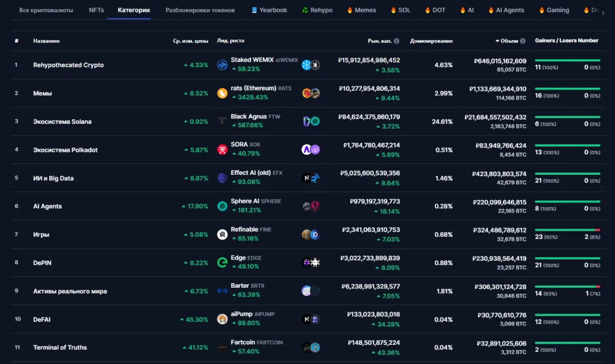The image size is (615, 364).
Task: Switch to the NFTs tab
Action: pos(96,10)
